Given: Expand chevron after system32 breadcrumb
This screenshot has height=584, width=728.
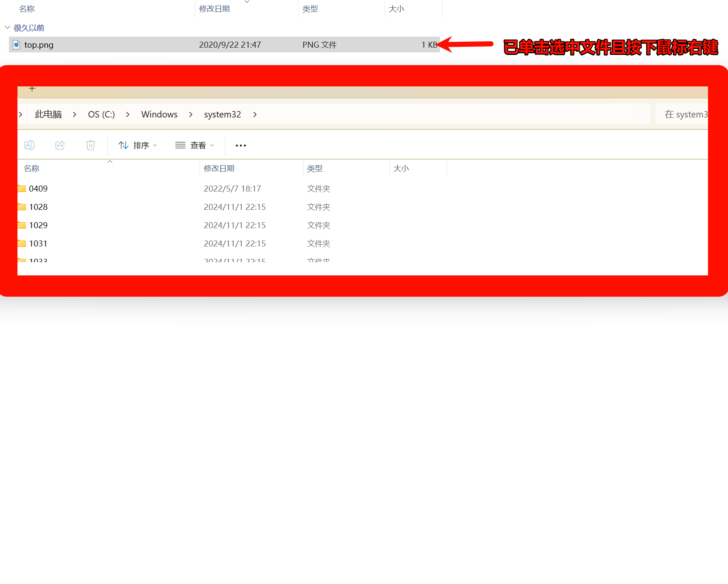Looking at the screenshot, I should pos(255,115).
